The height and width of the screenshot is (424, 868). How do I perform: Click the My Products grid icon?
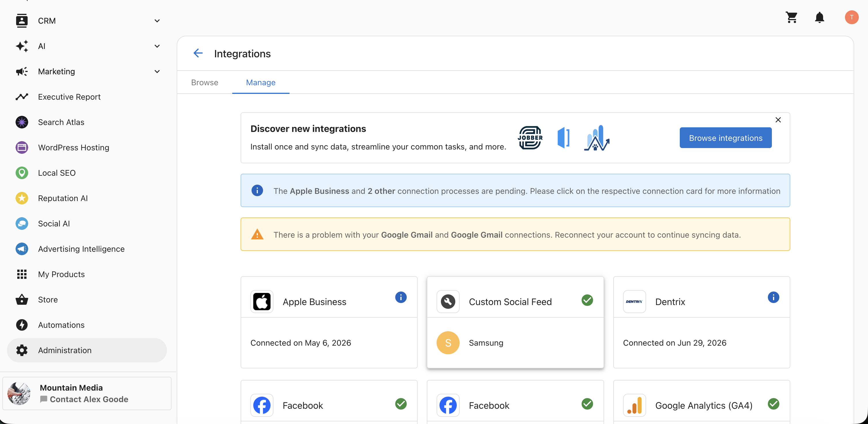22,274
